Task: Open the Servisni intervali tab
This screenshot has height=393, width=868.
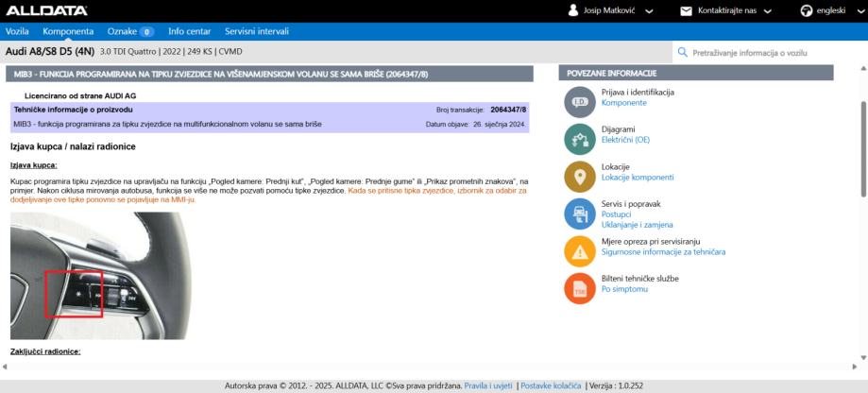Action: point(257,31)
